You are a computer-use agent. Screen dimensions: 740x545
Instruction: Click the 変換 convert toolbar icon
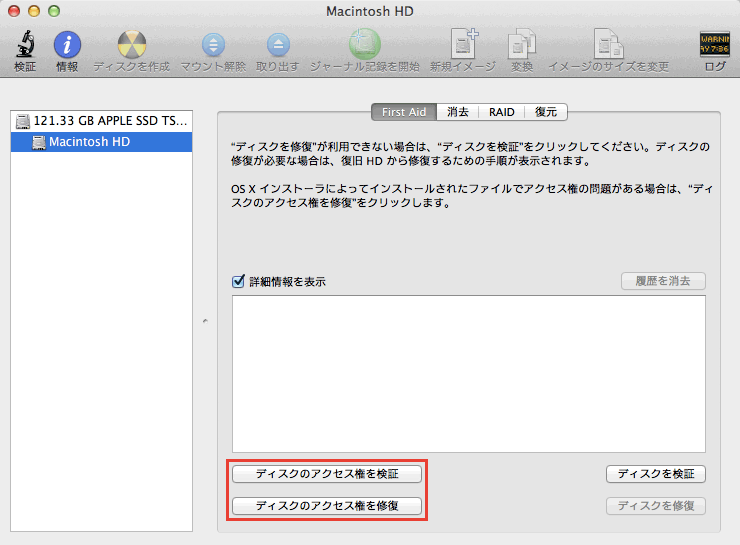(521, 44)
